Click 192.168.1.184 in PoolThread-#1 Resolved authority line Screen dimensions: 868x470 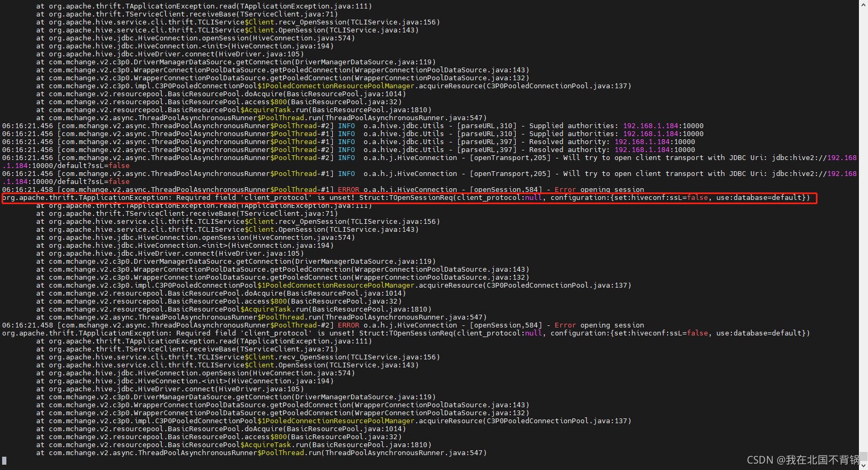[x=642, y=142]
